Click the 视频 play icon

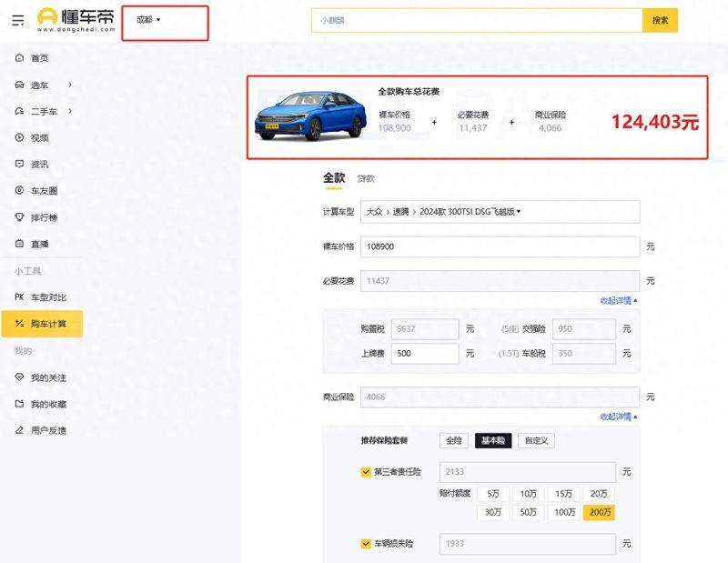[x=19, y=138]
